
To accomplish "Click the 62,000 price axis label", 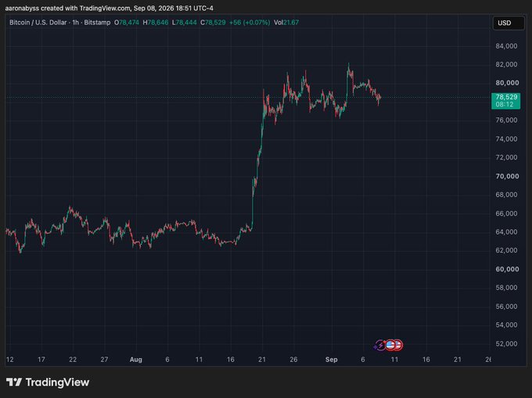I will pyautogui.click(x=506, y=250).
